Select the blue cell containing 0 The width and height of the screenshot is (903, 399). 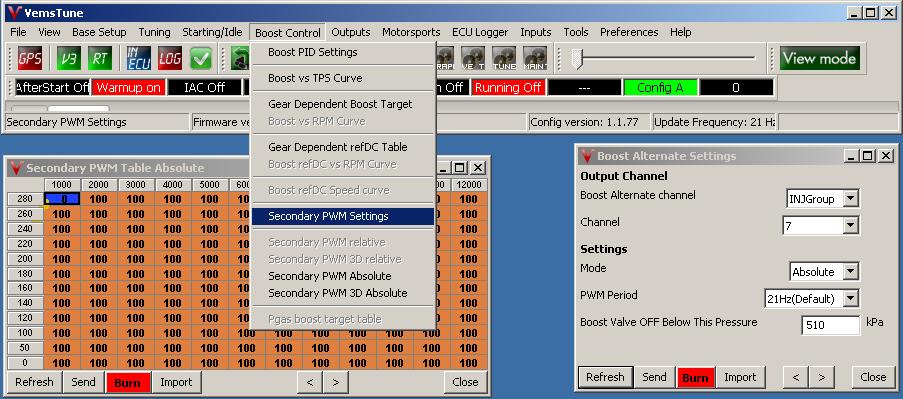coord(62,199)
